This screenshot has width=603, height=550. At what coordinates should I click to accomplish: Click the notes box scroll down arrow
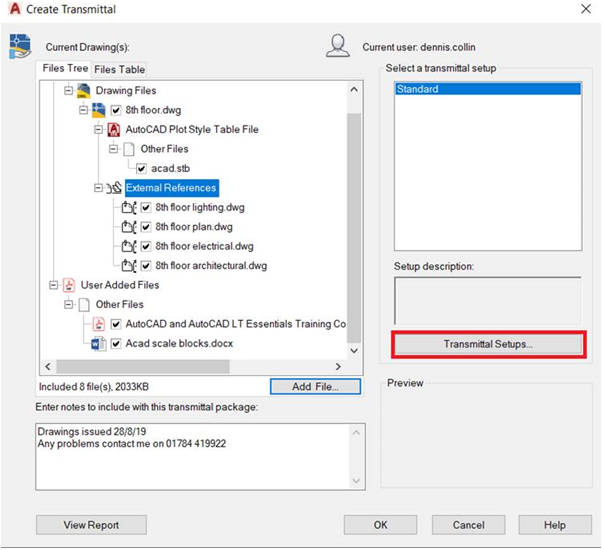(x=356, y=481)
